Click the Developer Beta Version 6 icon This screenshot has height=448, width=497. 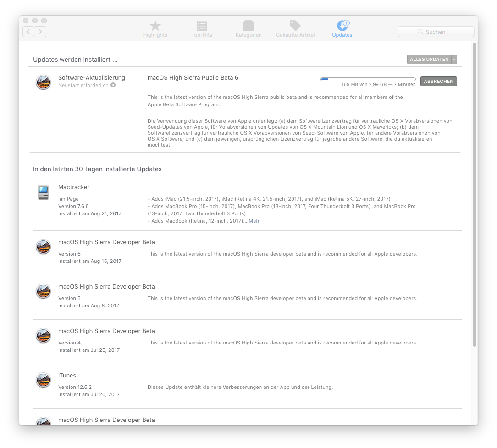(x=44, y=247)
